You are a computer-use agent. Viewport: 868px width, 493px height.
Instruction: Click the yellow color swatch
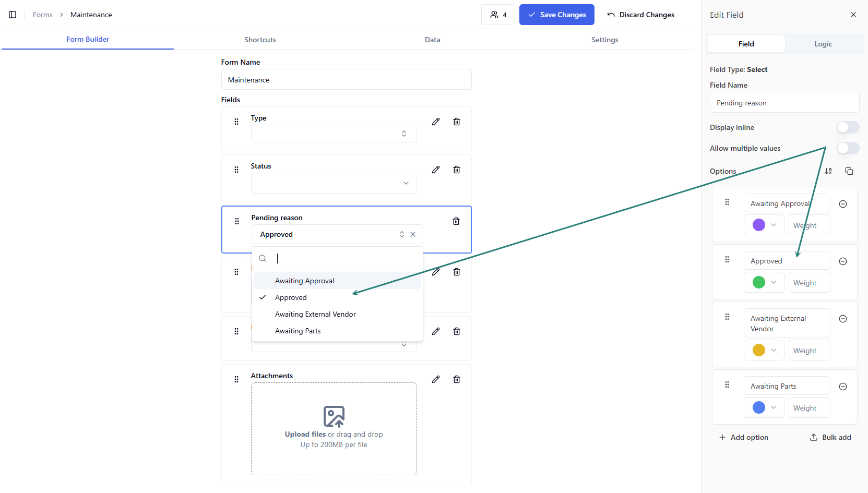click(759, 350)
